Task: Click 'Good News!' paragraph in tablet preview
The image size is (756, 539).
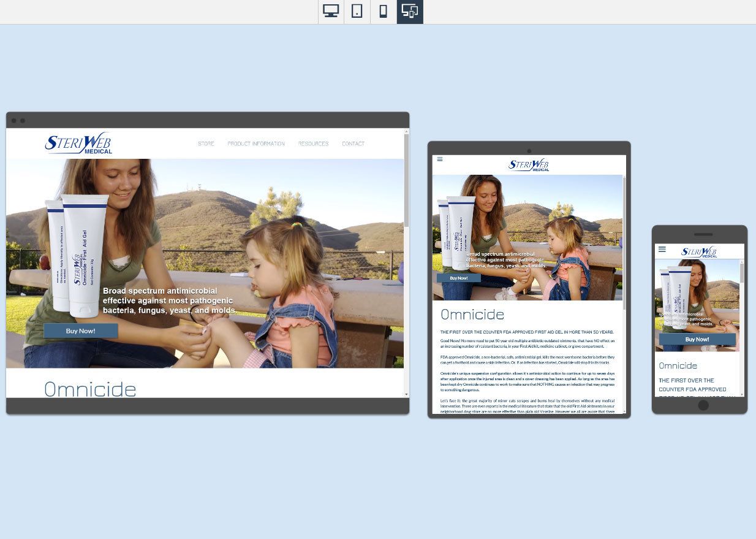Action: tap(527, 343)
